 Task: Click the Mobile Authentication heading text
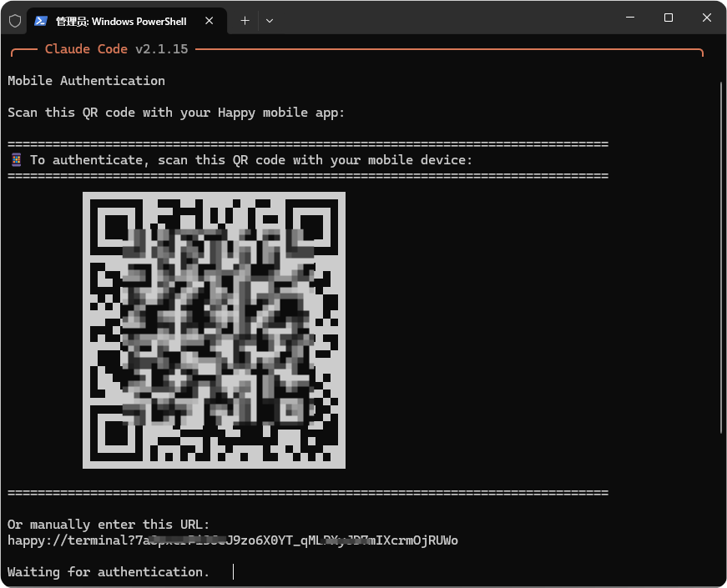(85, 80)
